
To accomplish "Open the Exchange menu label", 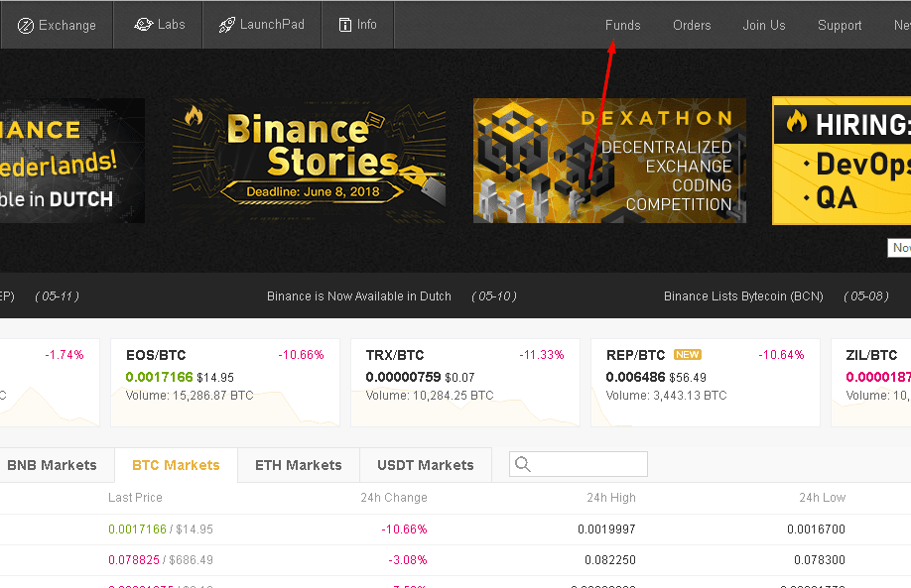I will (x=67, y=26).
